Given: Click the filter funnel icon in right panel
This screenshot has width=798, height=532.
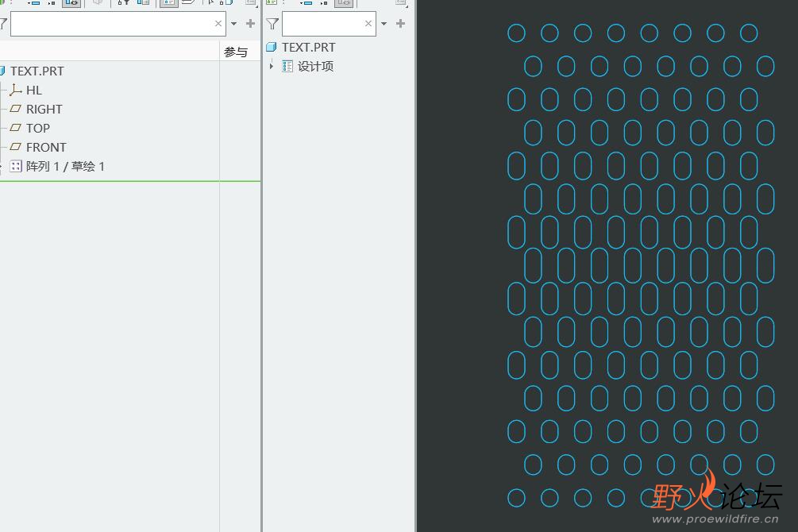Looking at the screenshot, I should [x=273, y=24].
